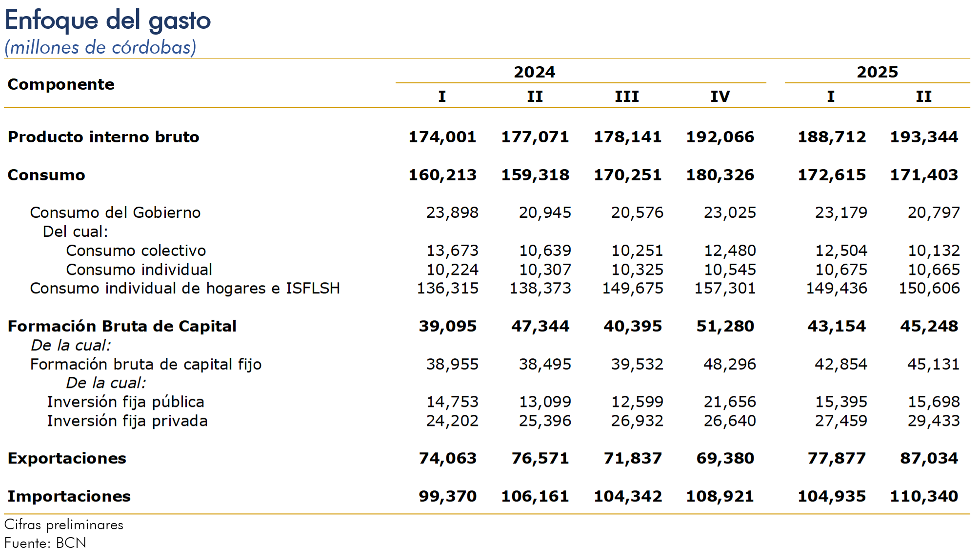Select exports value 87,034

tap(929, 459)
